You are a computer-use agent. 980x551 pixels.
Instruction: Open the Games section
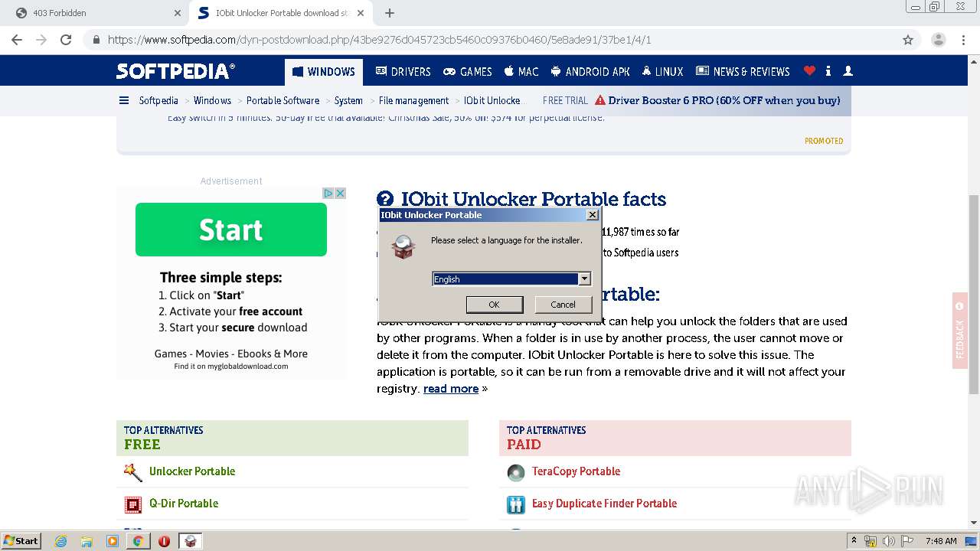[468, 72]
